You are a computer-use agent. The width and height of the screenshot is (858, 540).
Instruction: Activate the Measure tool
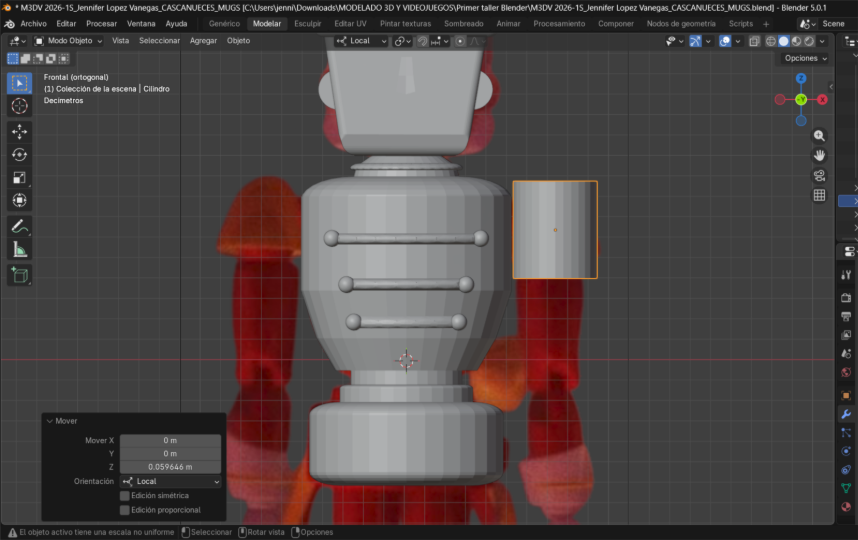[19, 249]
